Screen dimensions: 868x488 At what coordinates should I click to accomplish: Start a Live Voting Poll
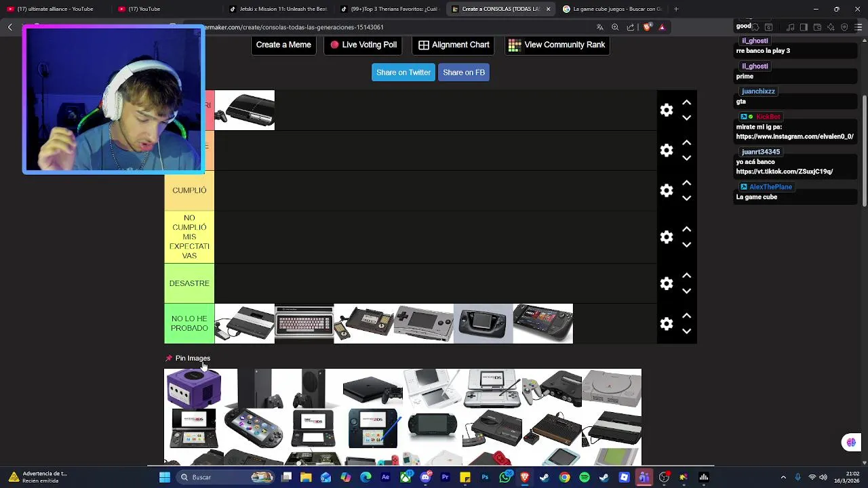(x=363, y=45)
